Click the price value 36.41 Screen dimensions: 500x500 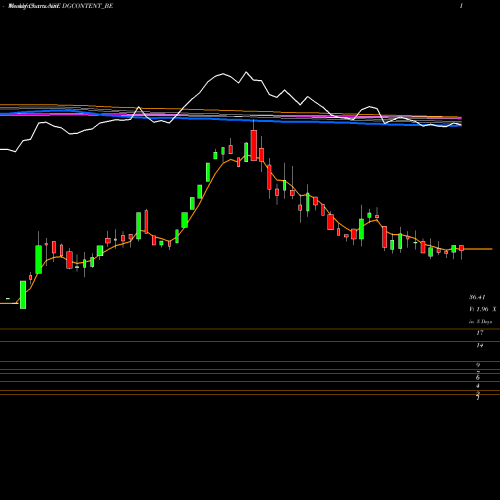(x=477, y=297)
